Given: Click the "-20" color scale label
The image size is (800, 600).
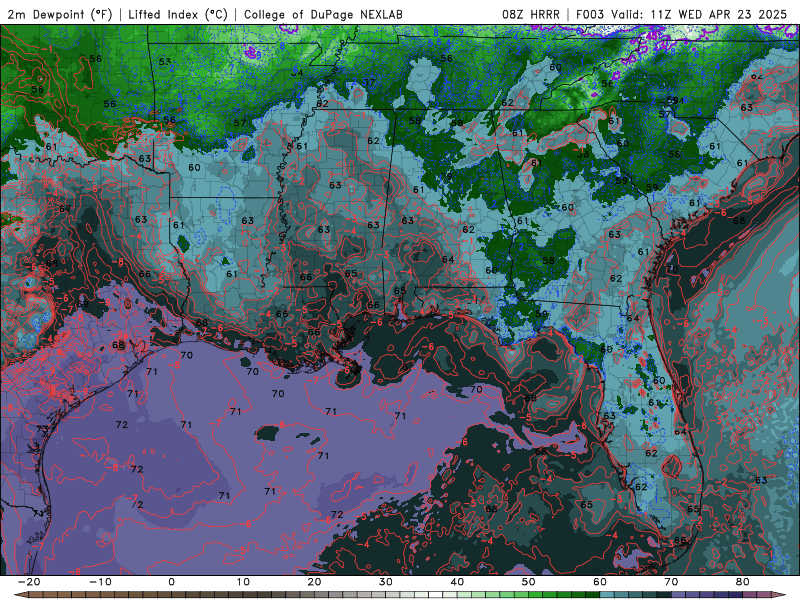Looking at the screenshot, I should 29,582.
